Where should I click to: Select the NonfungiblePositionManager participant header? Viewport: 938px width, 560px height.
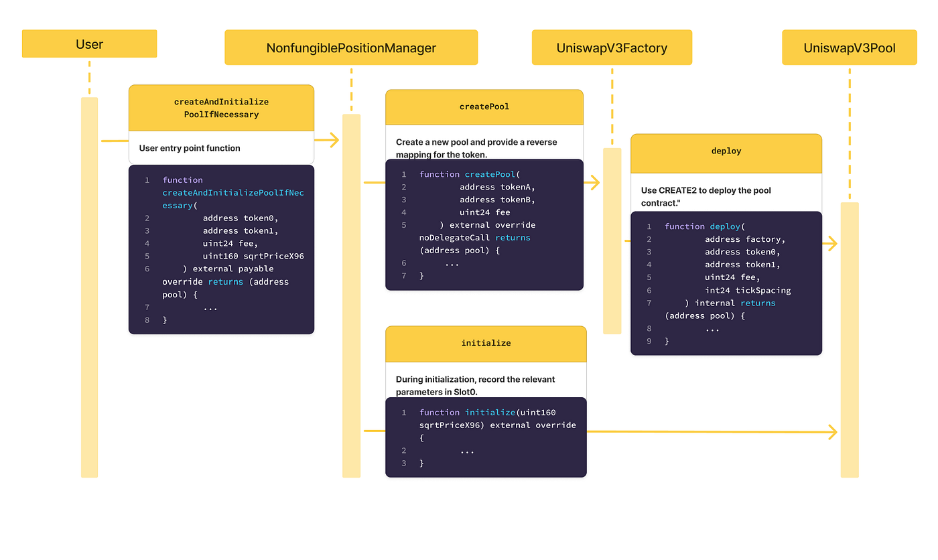click(351, 48)
